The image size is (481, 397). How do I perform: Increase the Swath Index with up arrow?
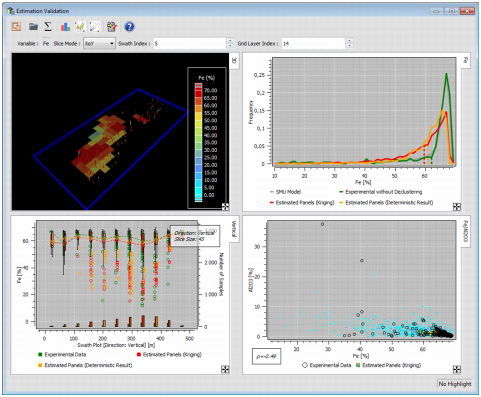(x=230, y=41)
